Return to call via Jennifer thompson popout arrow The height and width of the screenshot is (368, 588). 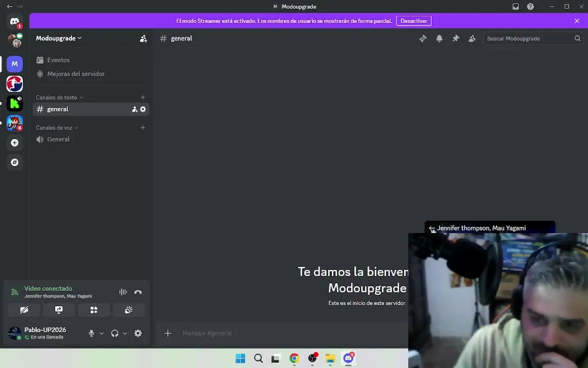(x=432, y=229)
